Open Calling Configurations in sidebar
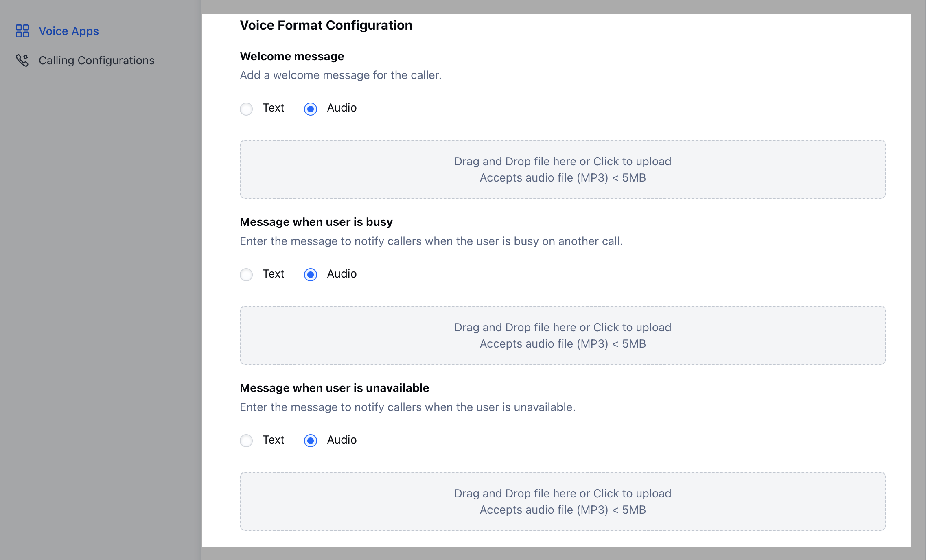 (x=96, y=60)
